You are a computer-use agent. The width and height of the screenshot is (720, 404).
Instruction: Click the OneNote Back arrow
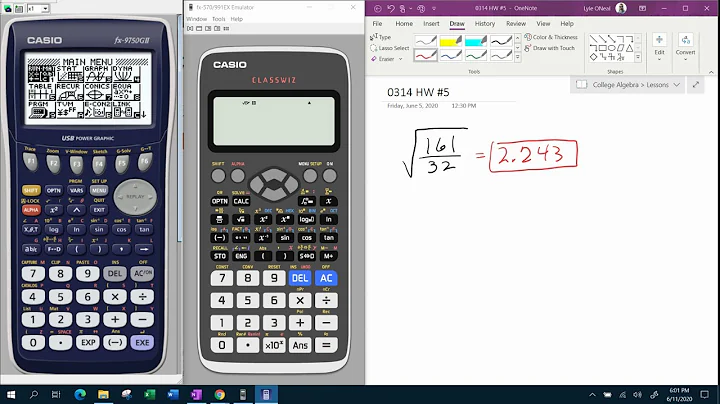[377, 8]
